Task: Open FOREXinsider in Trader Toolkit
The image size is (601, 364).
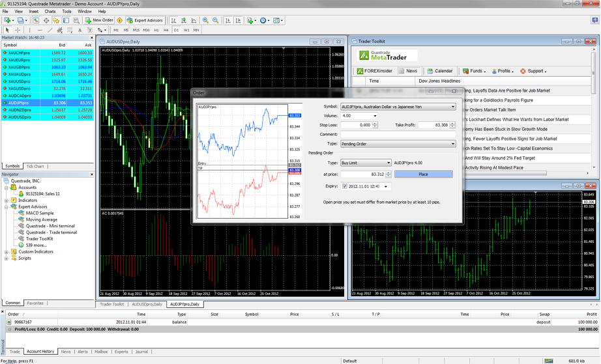Action: tap(374, 71)
